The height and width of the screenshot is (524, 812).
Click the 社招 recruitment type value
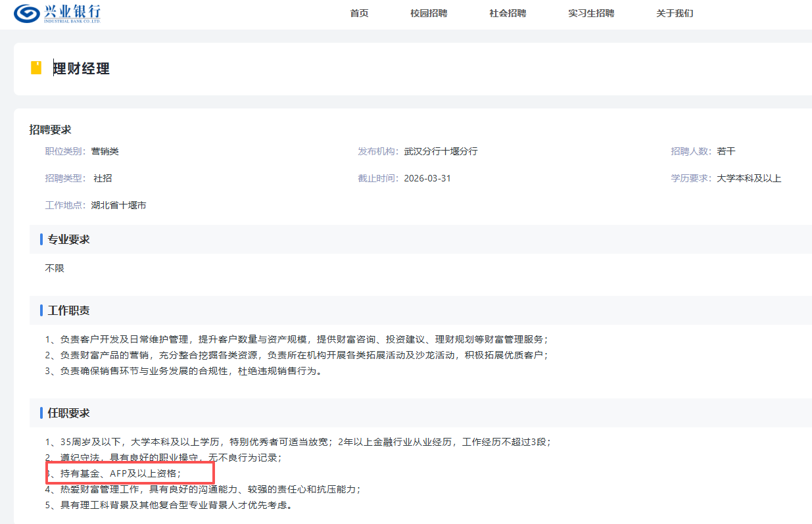(103, 178)
